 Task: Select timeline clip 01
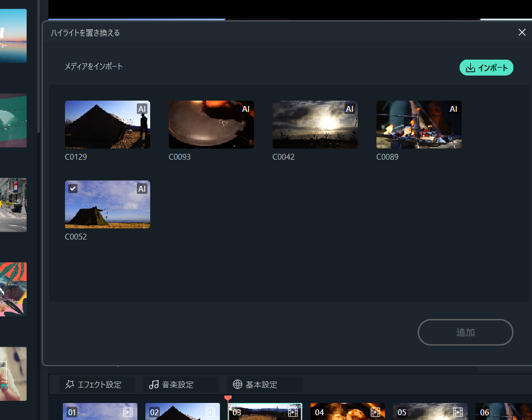click(100, 411)
